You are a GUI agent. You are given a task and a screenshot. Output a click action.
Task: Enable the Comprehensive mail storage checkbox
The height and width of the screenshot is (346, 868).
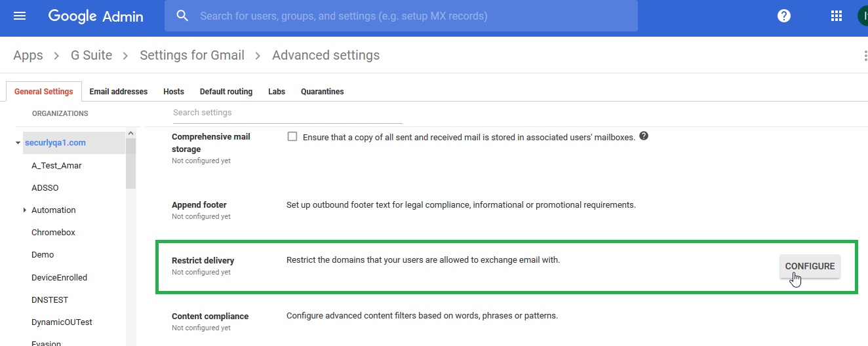pyautogui.click(x=292, y=137)
